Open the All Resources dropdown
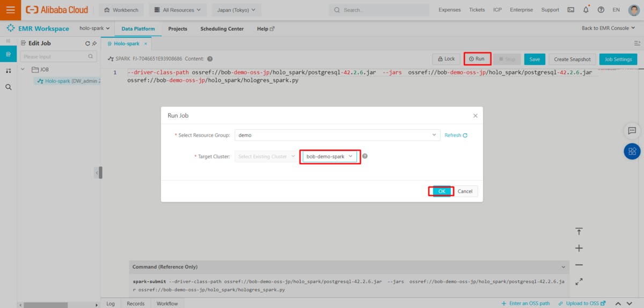This screenshot has width=644, height=308. (178, 10)
